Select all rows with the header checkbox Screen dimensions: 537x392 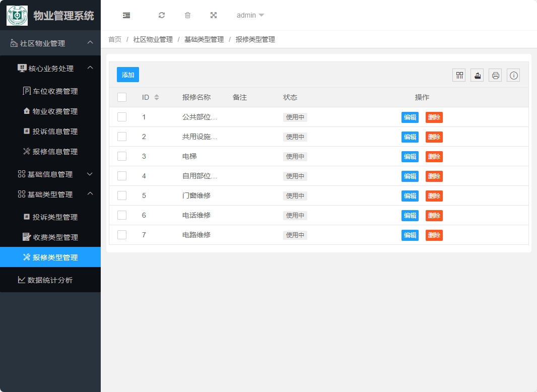121,97
